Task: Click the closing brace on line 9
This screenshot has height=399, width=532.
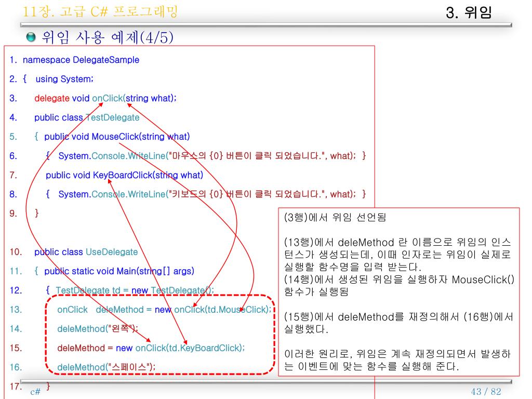Action: point(37,213)
